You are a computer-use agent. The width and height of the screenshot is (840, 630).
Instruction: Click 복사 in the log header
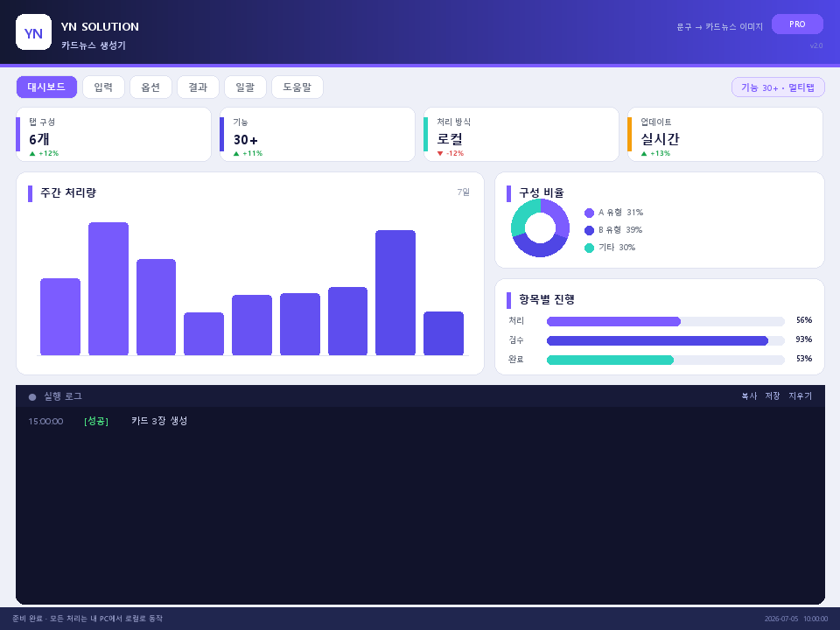749,395
